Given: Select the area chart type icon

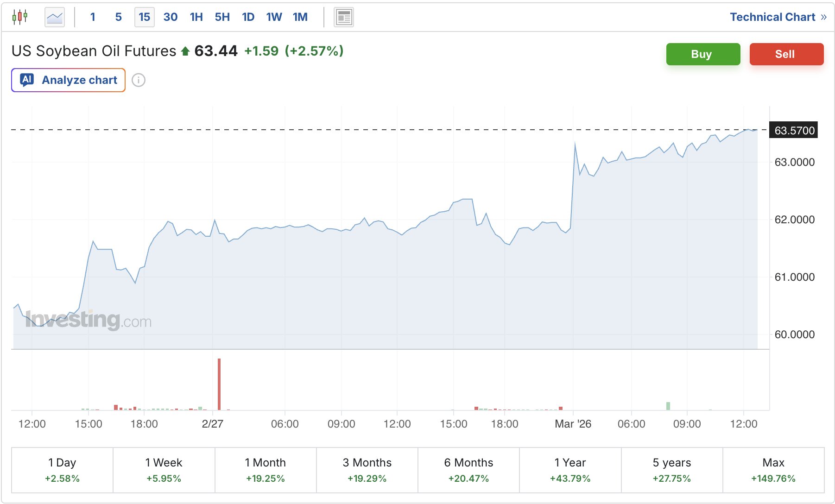Looking at the screenshot, I should coord(55,18).
